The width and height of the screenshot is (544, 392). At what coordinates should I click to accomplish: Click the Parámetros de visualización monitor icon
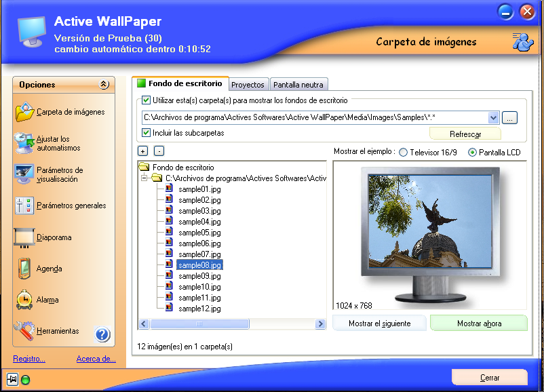point(24,174)
